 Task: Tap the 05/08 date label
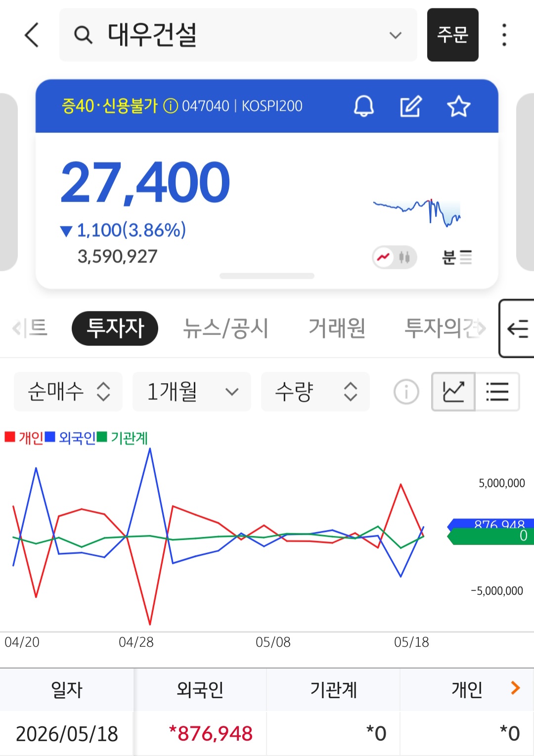coord(273,642)
